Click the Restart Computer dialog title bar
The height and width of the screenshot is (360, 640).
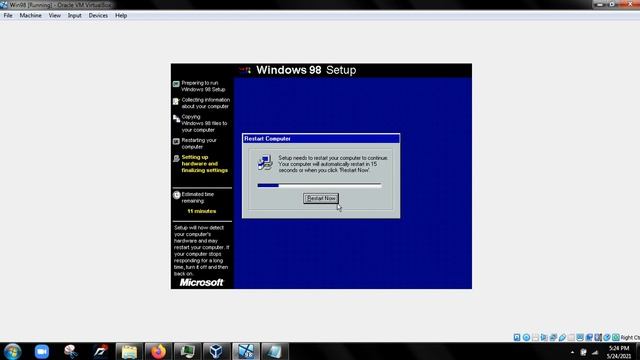tap(321, 139)
